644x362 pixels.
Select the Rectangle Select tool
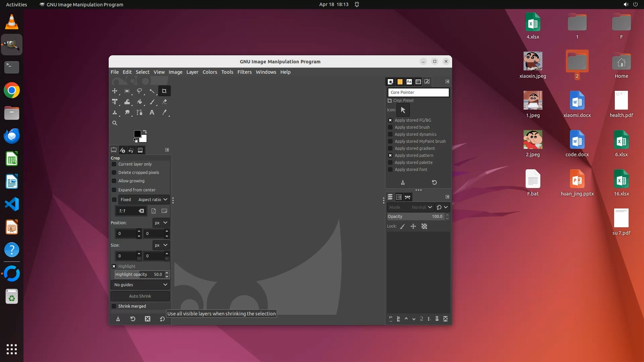click(127, 91)
